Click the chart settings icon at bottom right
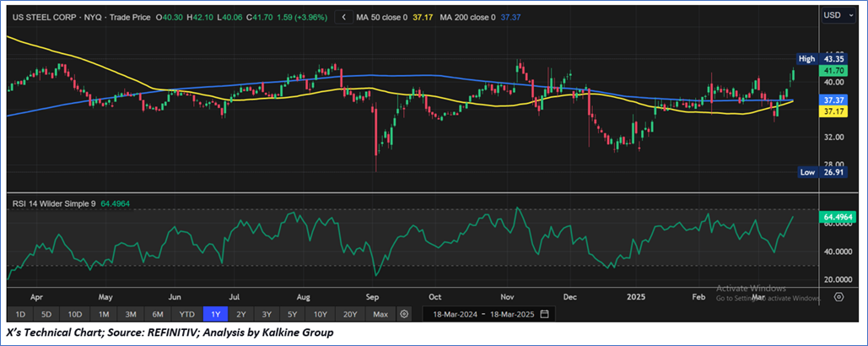The width and height of the screenshot is (868, 346). pyautogui.click(x=838, y=296)
